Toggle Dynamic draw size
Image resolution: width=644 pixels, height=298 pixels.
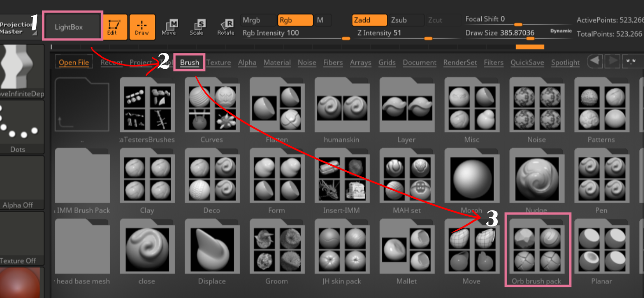561,31
